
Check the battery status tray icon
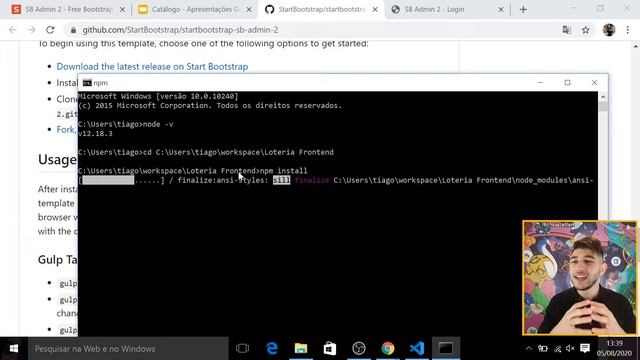pyautogui.click(x=543, y=349)
